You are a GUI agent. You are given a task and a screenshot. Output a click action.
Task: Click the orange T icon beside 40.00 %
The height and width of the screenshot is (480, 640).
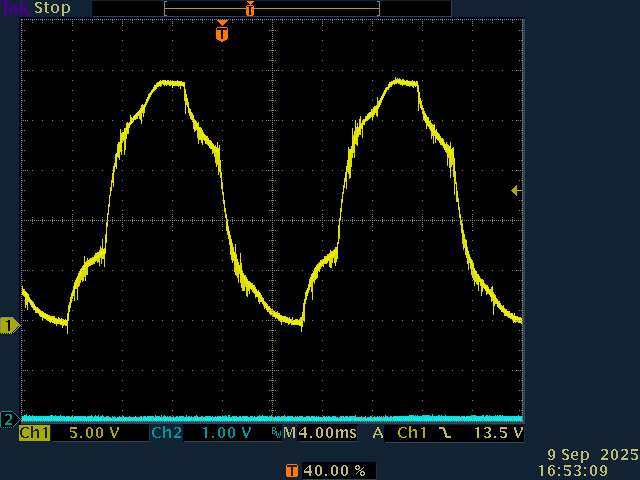(291, 470)
